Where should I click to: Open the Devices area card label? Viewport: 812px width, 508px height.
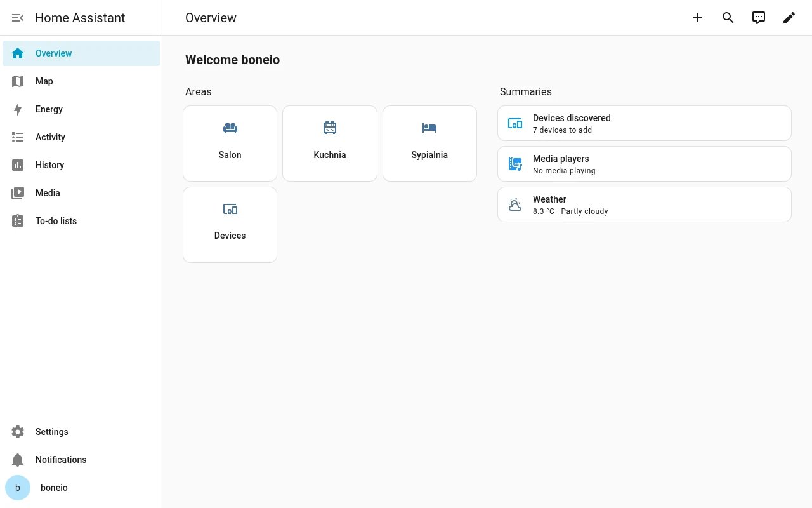click(x=230, y=236)
